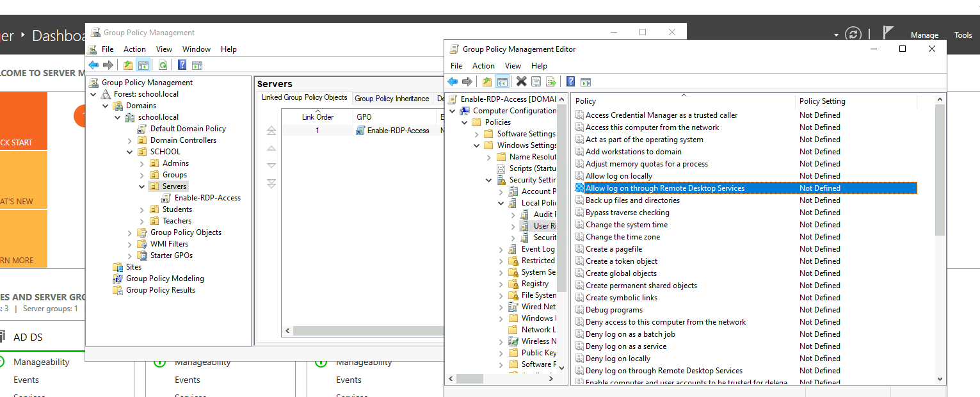
Task: Collapse Computer Configuration in Editor tree
Action: [453, 111]
